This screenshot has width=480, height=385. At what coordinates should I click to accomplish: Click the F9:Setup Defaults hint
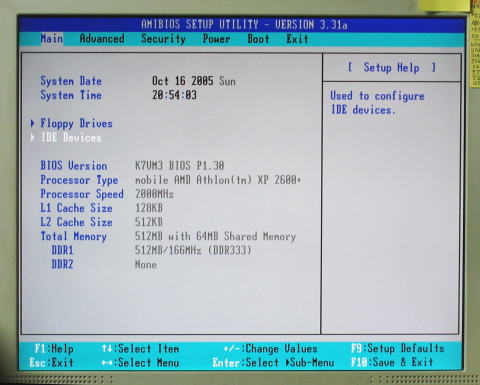[398, 348]
